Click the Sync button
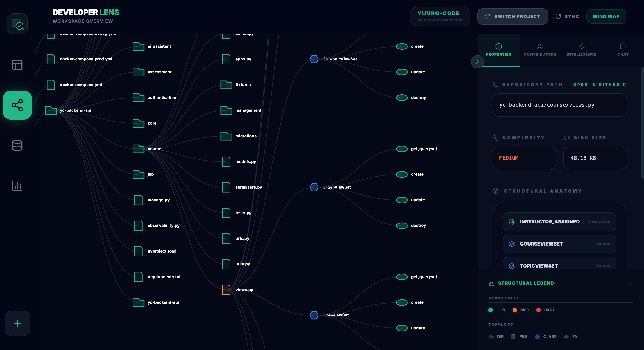This screenshot has height=350, width=644. (567, 16)
